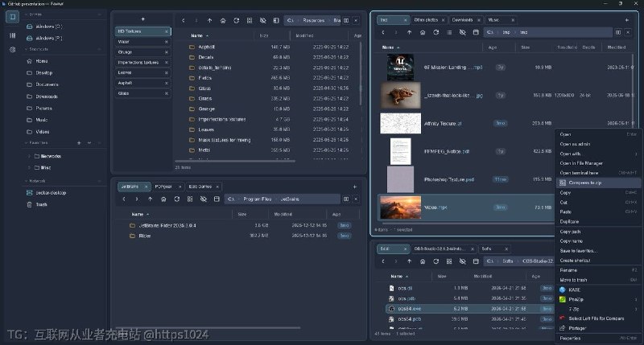Viewport: 644px width, 345px height.
Task: Toggle hidden files in the OBS-Studio pane
Action: coord(462,261)
